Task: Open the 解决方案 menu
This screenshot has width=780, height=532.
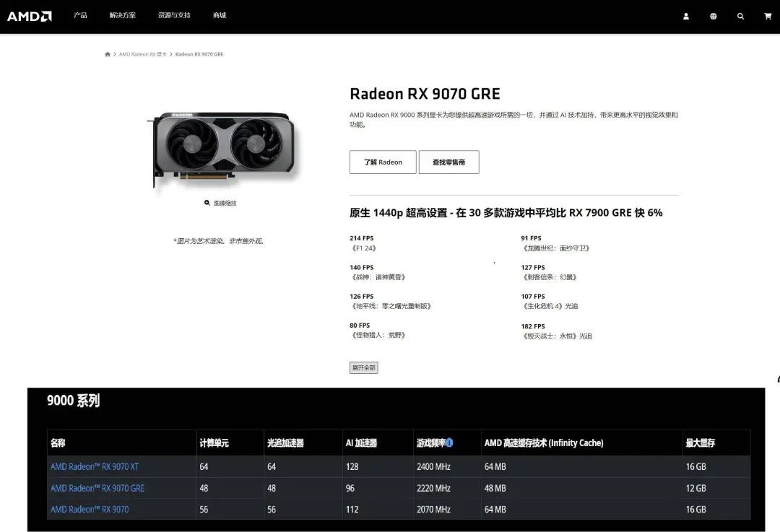Action: click(x=122, y=15)
